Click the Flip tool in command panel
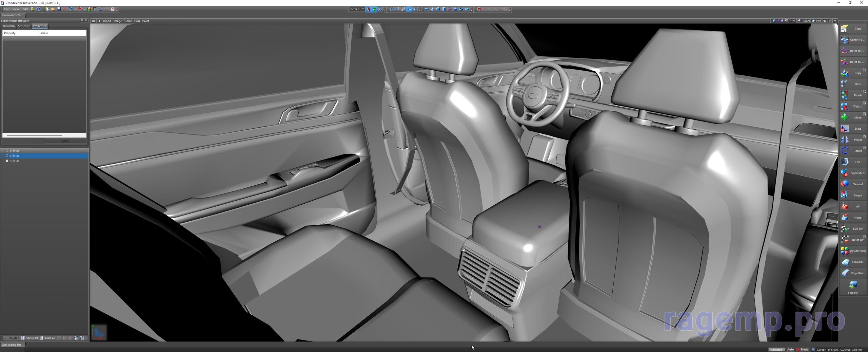The image size is (868, 352). point(852,162)
